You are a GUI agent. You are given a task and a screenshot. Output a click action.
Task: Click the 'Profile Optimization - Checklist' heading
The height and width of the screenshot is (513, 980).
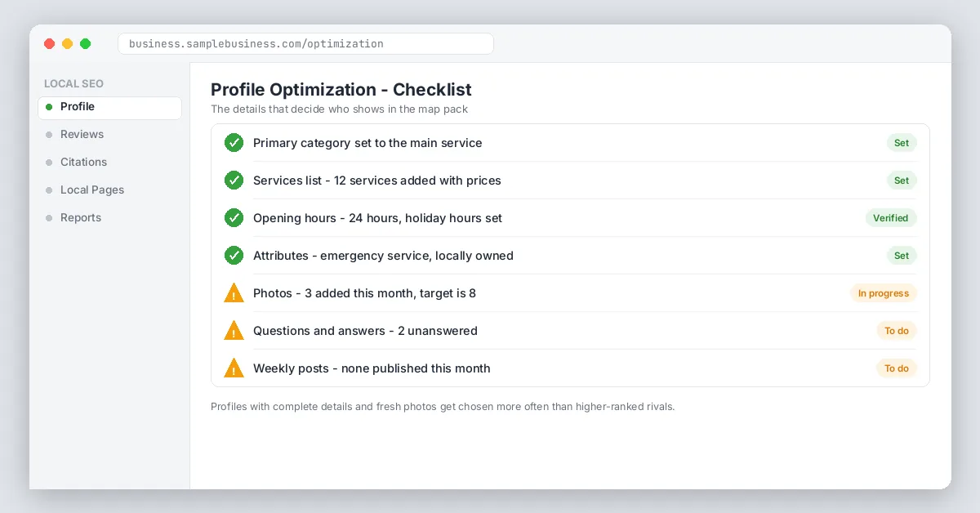(x=341, y=90)
